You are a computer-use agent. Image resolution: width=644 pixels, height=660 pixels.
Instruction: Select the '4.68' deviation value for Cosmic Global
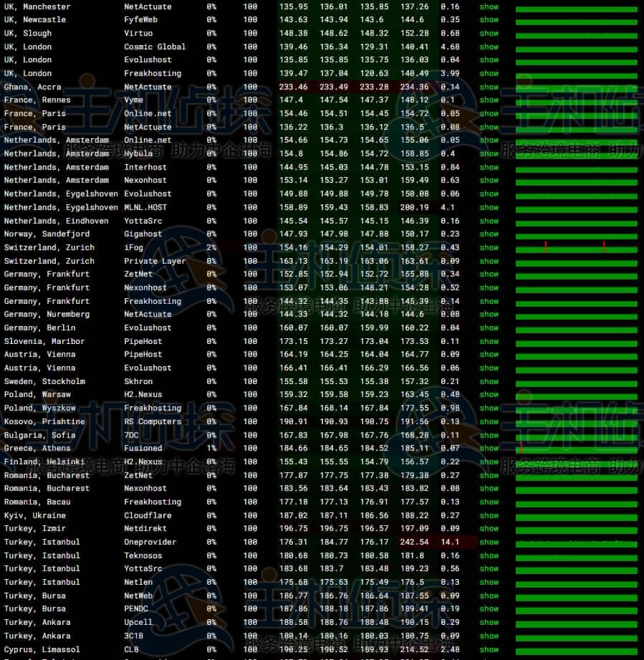coord(450,47)
